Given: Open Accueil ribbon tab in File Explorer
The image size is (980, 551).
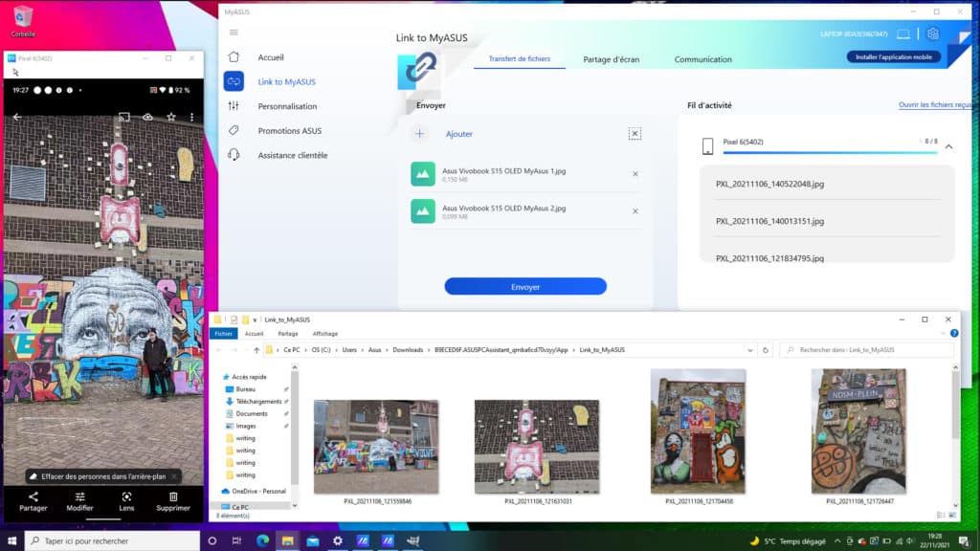Looking at the screenshot, I should [254, 334].
